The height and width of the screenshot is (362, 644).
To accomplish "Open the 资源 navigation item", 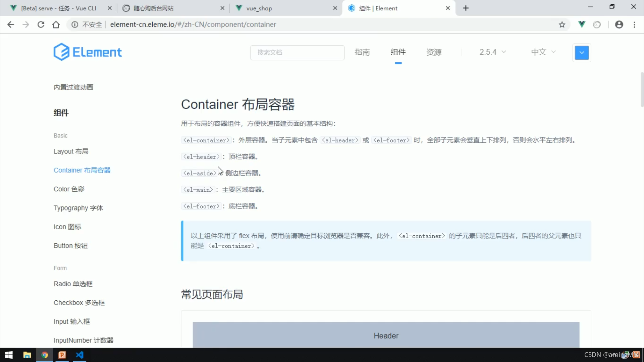I will point(434,52).
